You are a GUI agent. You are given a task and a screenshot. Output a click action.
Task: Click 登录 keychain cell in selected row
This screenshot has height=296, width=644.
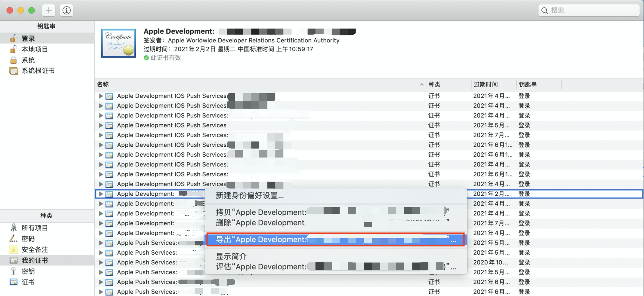pos(524,194)
